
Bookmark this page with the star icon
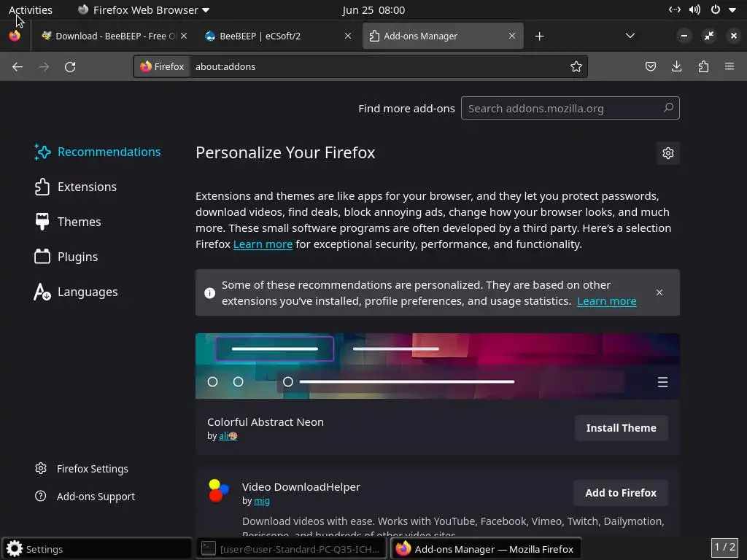[x=576, y=66]
